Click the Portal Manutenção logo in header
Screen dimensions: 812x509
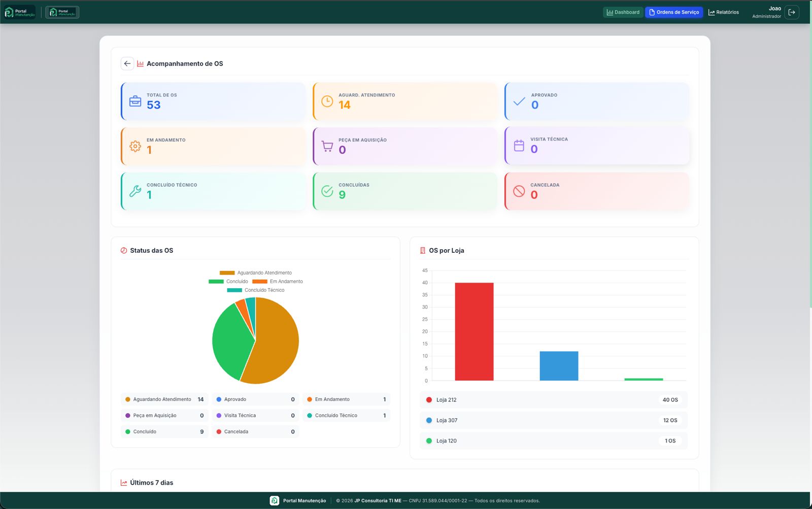[x=20, y=12]
